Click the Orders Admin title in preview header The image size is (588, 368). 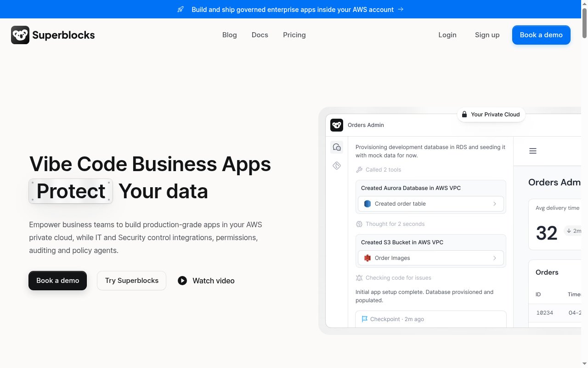tap(366, 125)
